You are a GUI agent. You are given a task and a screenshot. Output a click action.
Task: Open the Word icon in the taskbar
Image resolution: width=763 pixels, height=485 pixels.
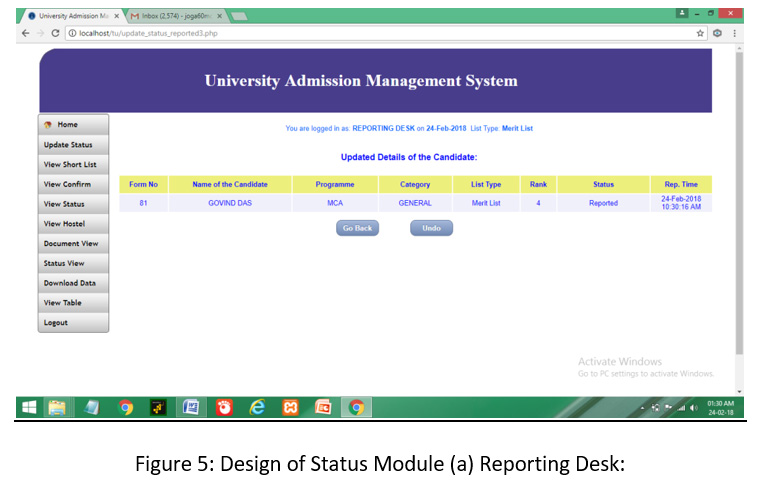pos(190,407)
